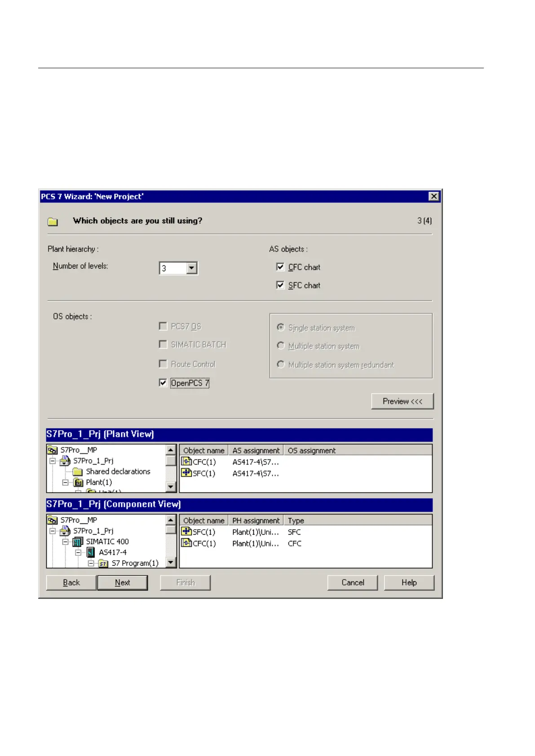Click the disabled Finish button

pyautogui.click(x=186, y=583)
